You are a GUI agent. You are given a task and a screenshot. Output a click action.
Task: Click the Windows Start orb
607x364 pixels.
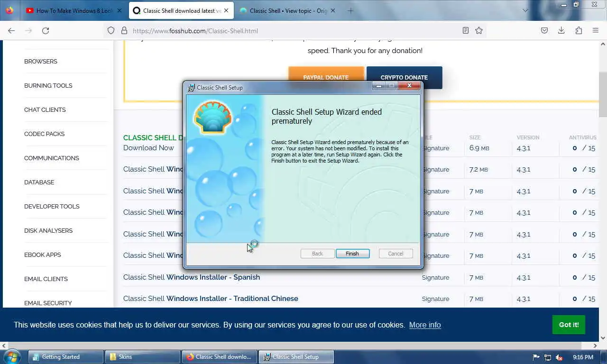tap(12, 356)
